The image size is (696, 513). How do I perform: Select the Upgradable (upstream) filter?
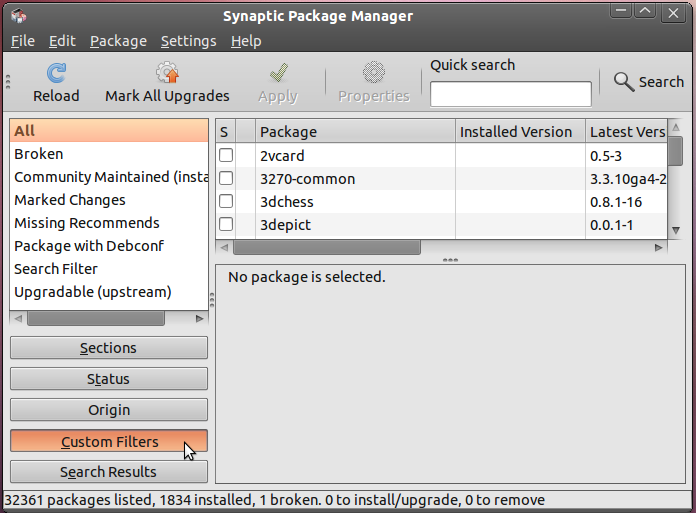(109, 292)
